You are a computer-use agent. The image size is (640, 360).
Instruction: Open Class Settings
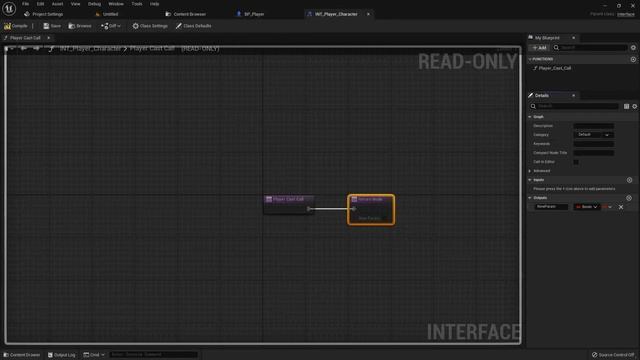tap(150, 26)
